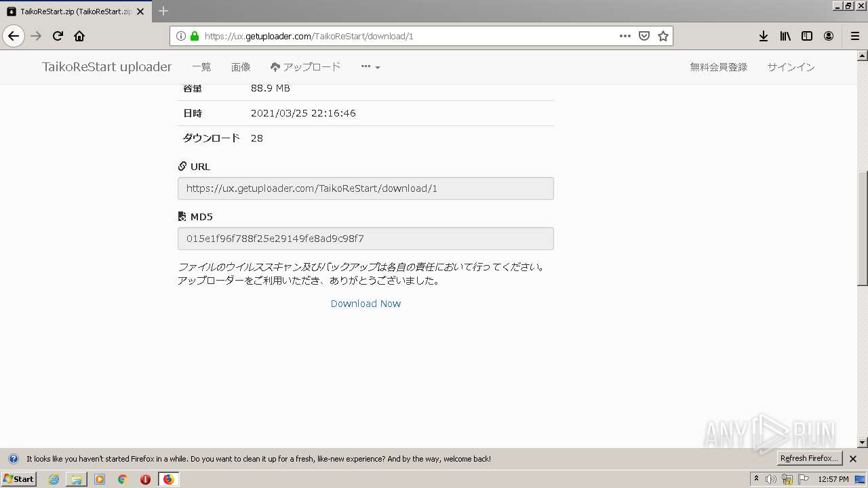Click the notification info question icon
The width and height of the screenshot is (868, 488).
(x=13, y=459)
